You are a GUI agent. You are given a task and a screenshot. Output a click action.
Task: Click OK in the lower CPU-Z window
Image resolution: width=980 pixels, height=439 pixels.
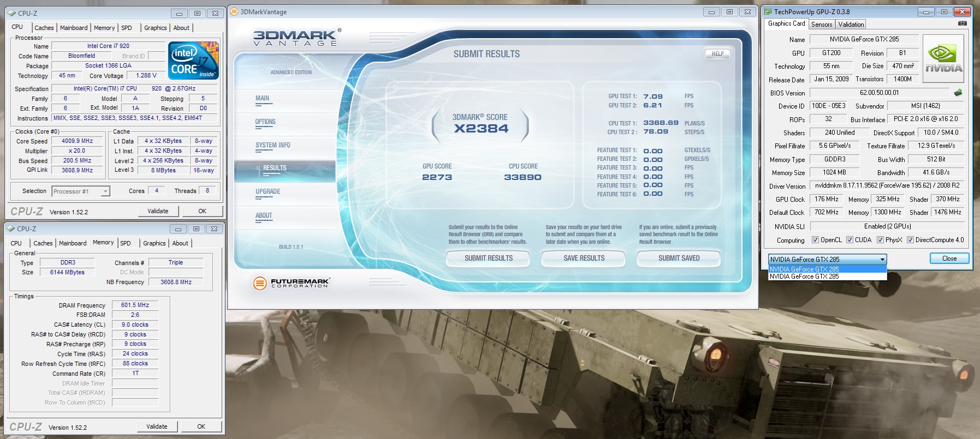[x=201, y=426]
